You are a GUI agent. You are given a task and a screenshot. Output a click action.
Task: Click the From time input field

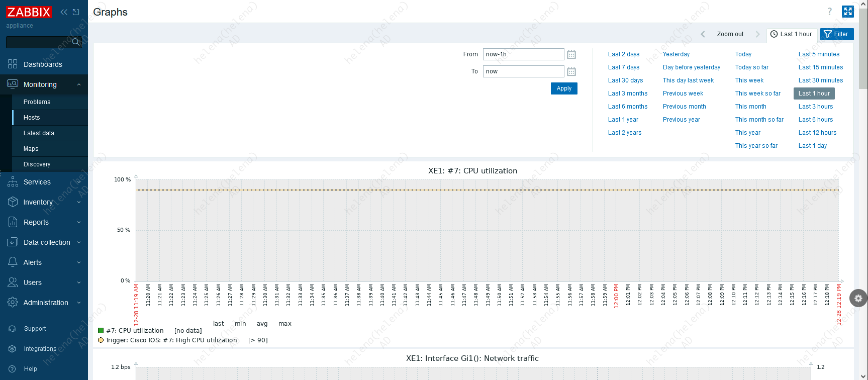coord(523,54)
